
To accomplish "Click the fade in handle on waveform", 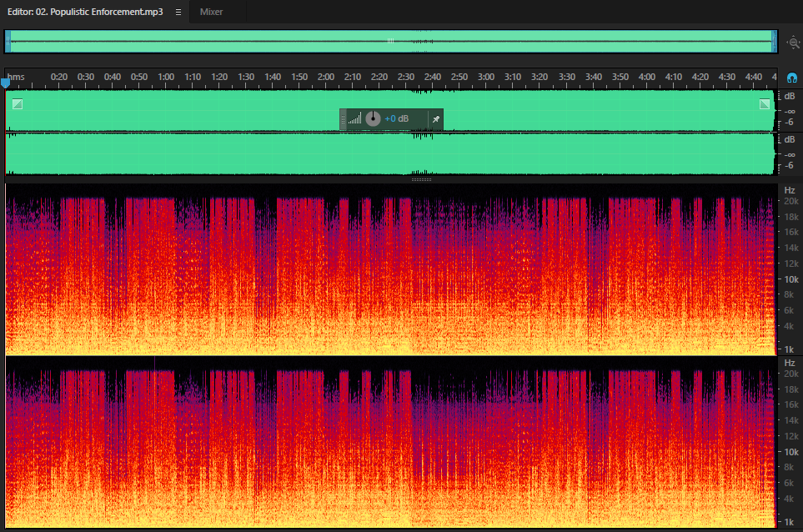I will (x=18, y=104).
